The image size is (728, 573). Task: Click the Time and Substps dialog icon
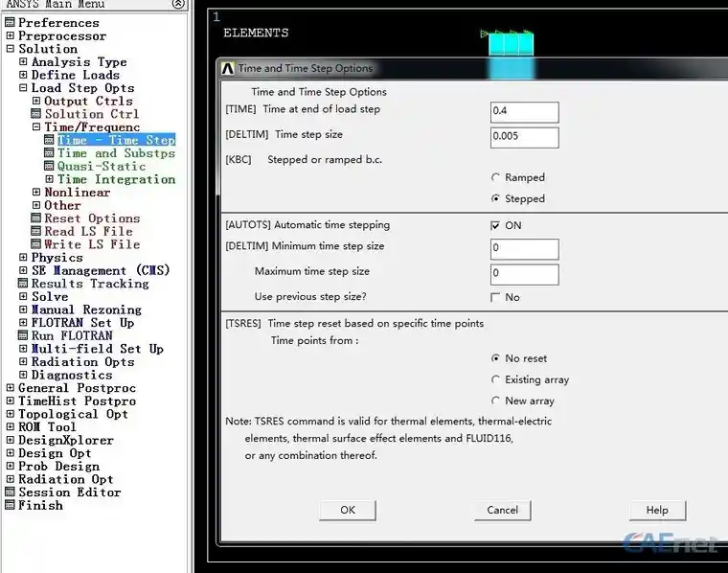coord(49,152)
